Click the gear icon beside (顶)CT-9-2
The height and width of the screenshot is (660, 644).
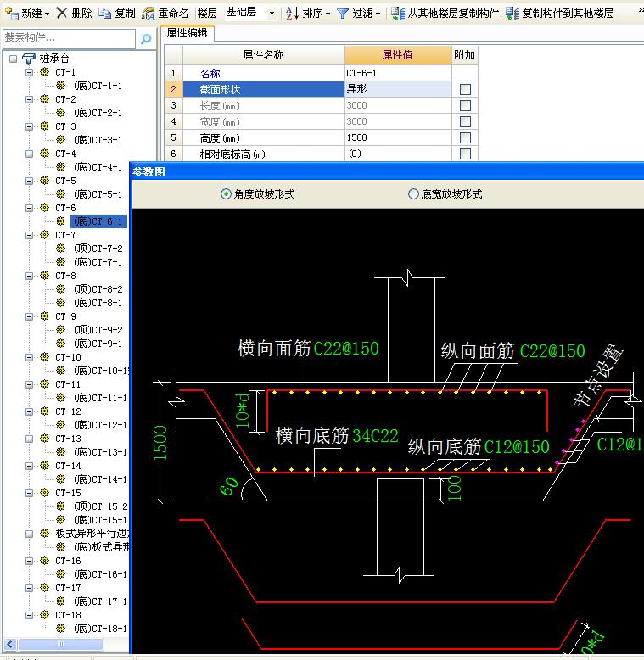click(60, 330)
